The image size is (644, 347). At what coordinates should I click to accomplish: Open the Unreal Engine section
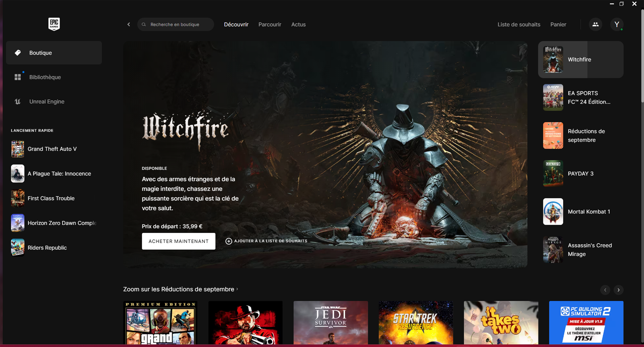coord(54,102)
